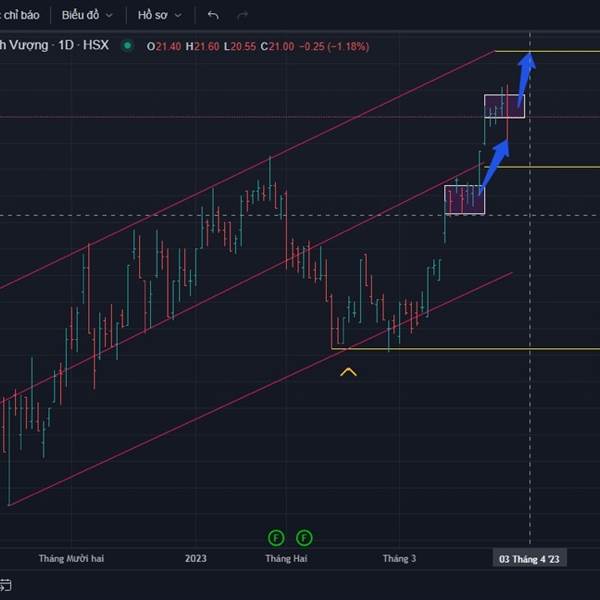
Task: Click the Tháng Hai axis label
Action: pos(286,559)
